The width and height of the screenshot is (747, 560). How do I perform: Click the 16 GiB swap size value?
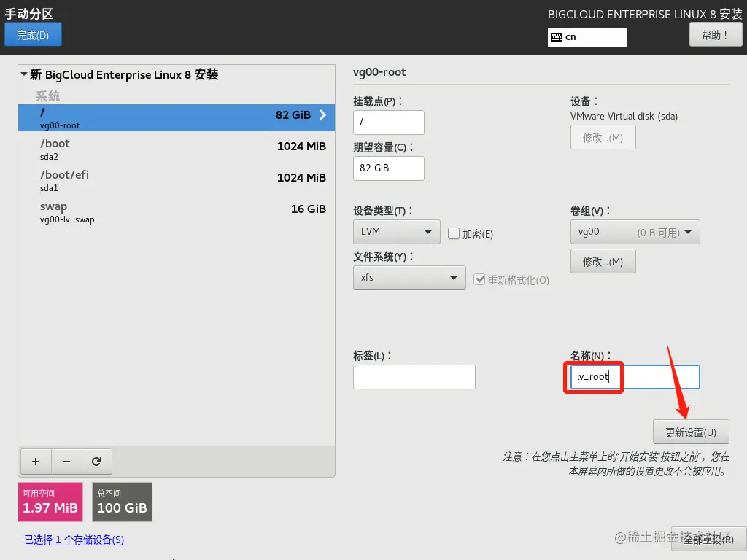(x=309, y=209)
